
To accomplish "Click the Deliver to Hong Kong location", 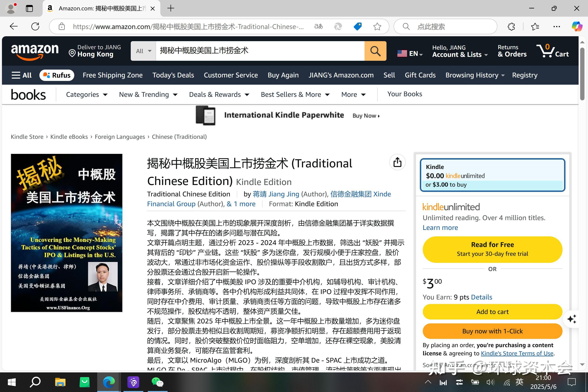I will point(95,51).
